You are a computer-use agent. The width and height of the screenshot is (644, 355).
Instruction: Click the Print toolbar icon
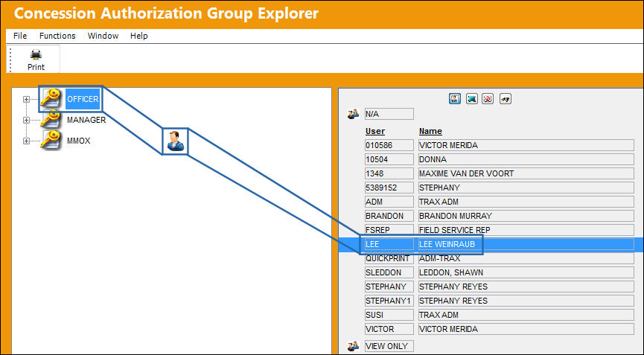tap(36, 60)
